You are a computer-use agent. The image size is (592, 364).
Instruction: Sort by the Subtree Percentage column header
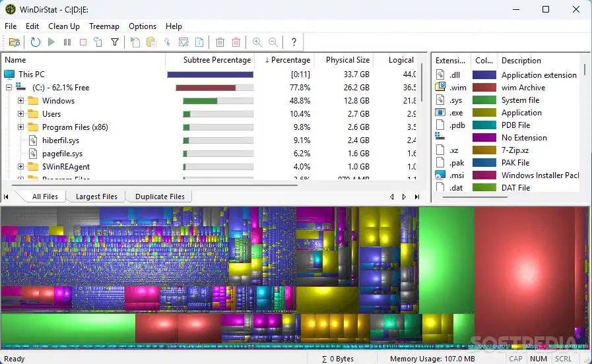point(216,60)
